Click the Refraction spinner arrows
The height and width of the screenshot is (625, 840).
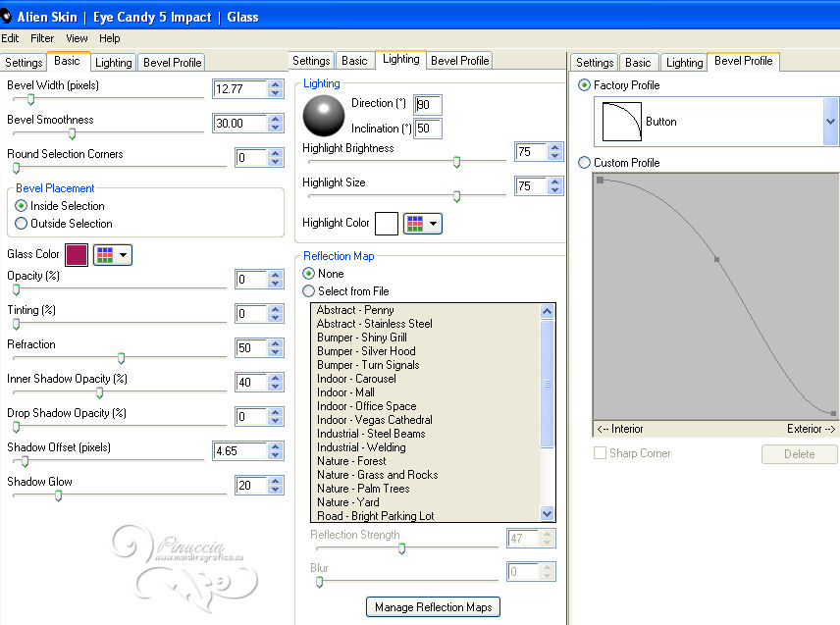(276, 347)
